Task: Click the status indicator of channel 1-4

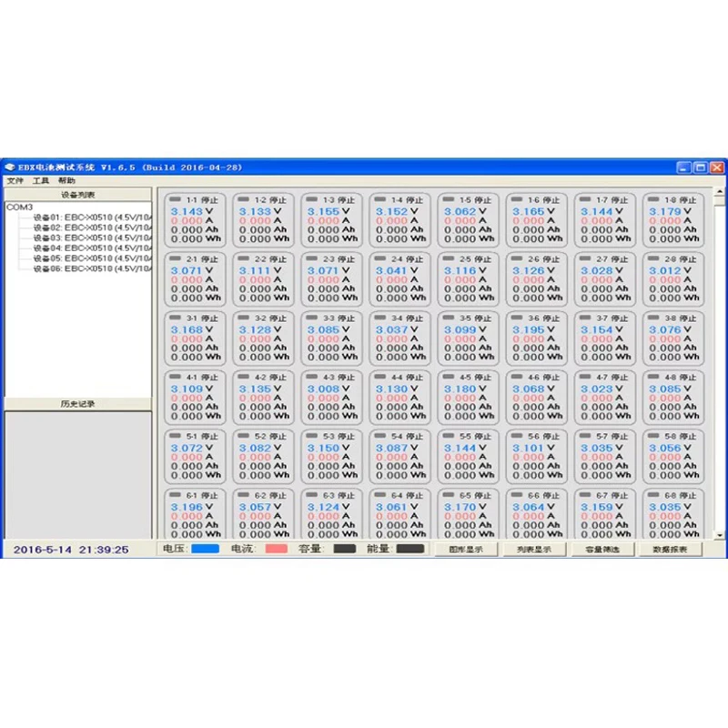Action: 380,199
